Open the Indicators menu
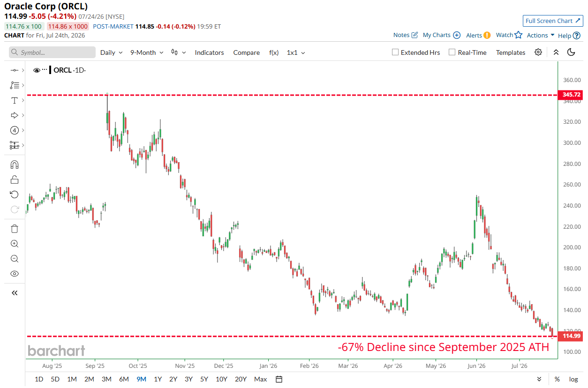This screenshot has height=388, width=588. tap(209, 52)
